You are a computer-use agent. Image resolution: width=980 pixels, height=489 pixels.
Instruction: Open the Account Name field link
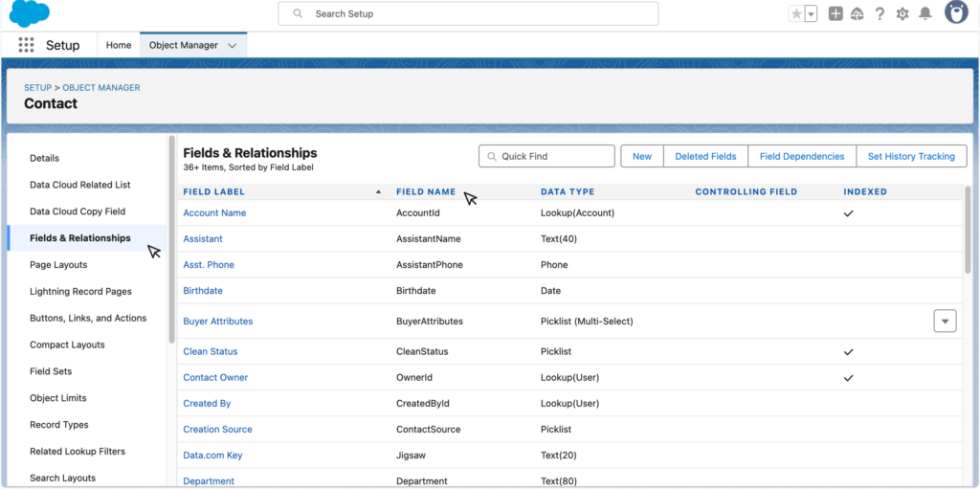click(214, 212)
